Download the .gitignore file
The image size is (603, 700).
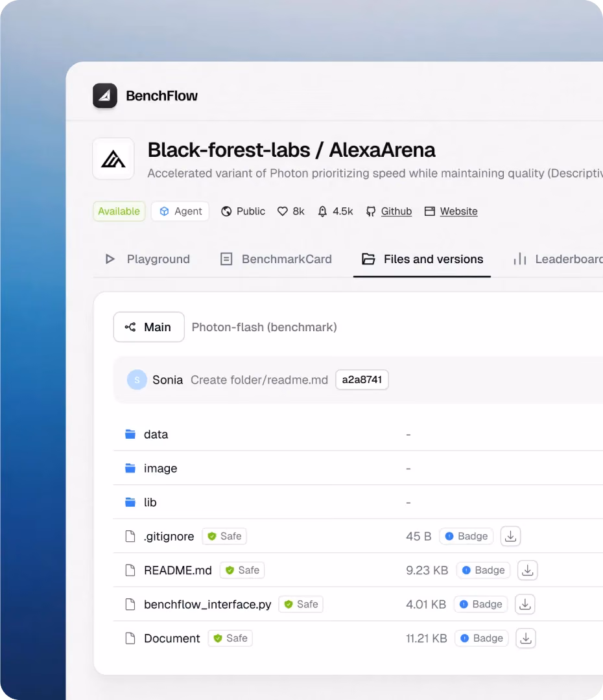pos(510,536)
